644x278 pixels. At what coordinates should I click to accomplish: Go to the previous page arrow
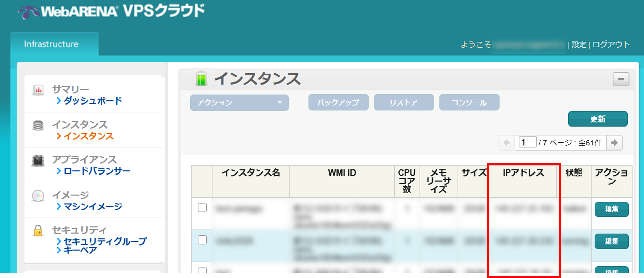[507, 143]
